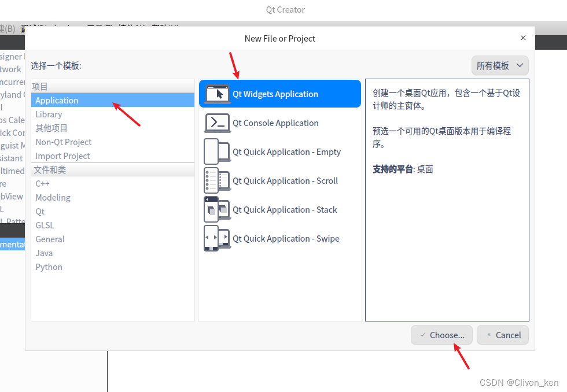Select the Qt files category
Viewport: 567px width, 392px height.
click(113, 212)
